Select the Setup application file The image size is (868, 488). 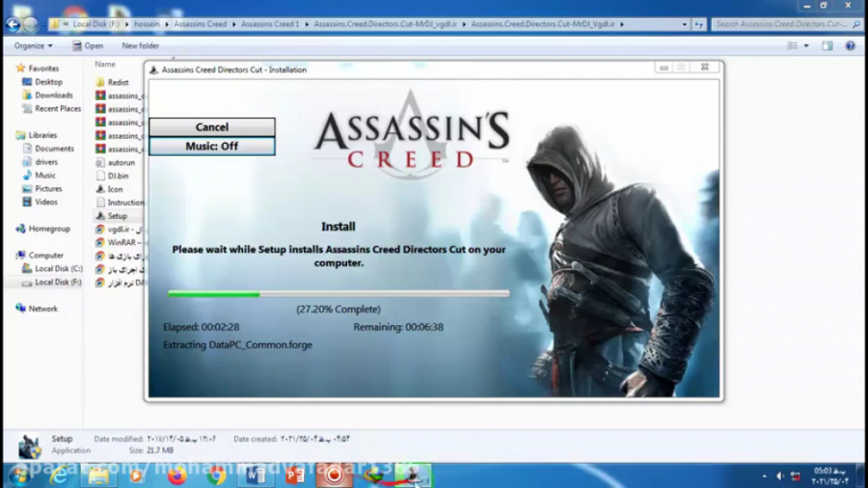pyautogui.click(x=117, y=216)
